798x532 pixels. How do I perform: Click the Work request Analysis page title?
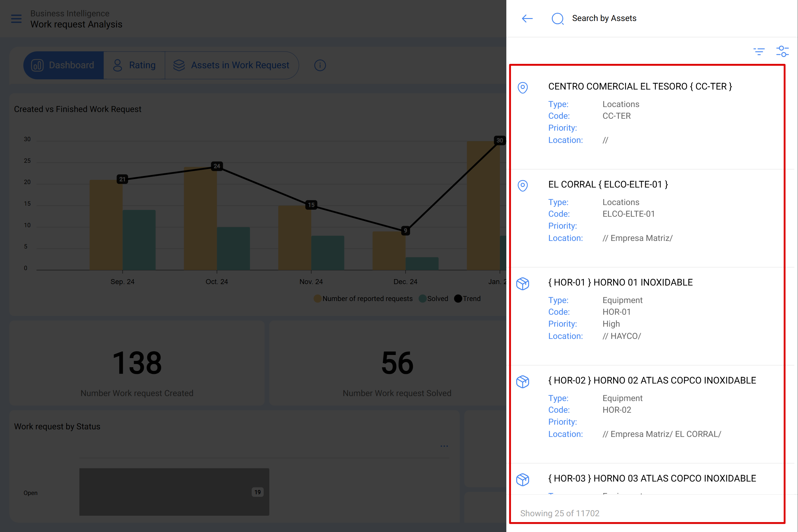[x=76, y=24]
